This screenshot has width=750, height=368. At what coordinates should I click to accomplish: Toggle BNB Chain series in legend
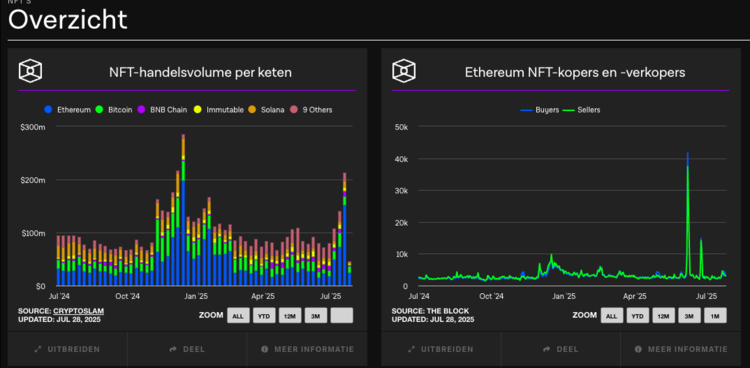click(162, 110)
